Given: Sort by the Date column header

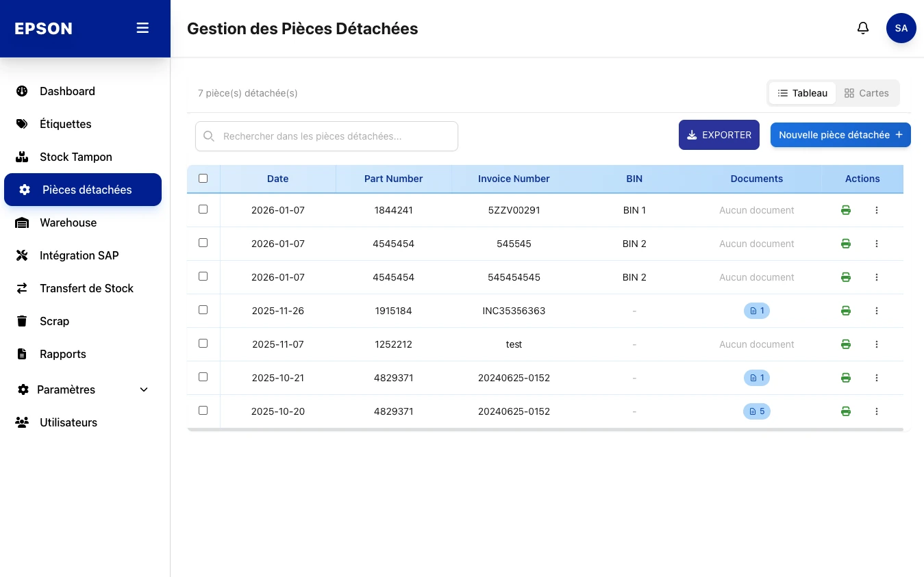Looking at the screenshot, I should [277, 179].
